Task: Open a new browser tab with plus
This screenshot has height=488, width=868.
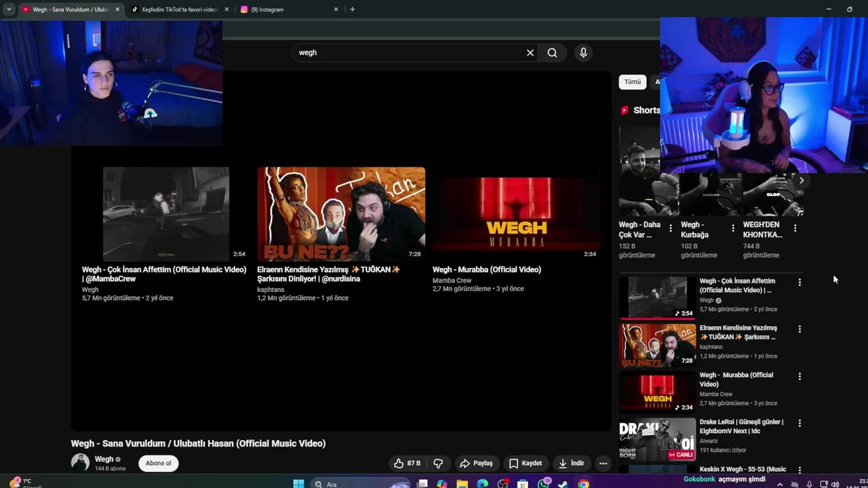Action: 352,9
